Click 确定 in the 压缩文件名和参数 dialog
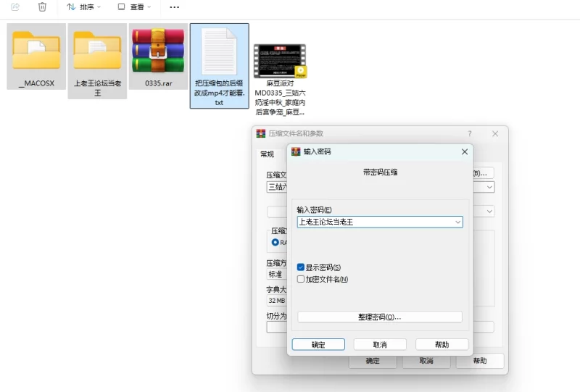 click(373, 361)
